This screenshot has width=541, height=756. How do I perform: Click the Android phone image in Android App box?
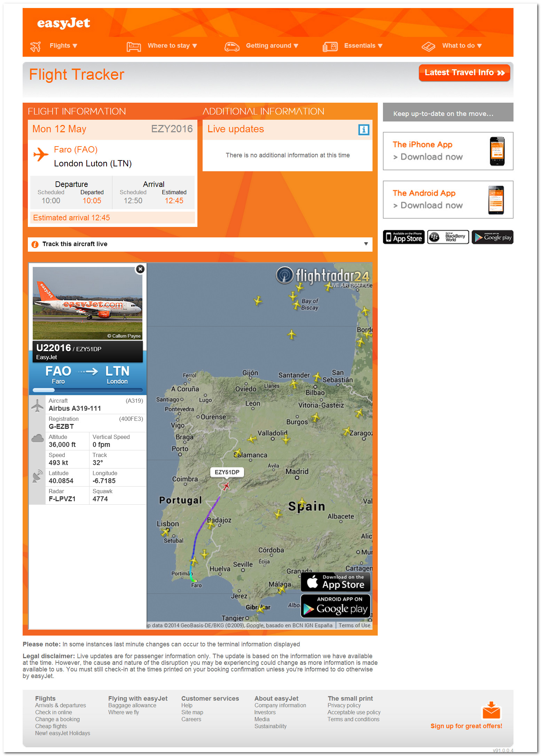[x=496, y=200]
